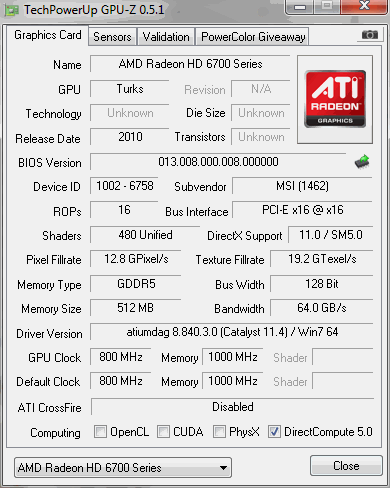Click the BIOS save chip icon
390x488 pixels.
(362, 162)
